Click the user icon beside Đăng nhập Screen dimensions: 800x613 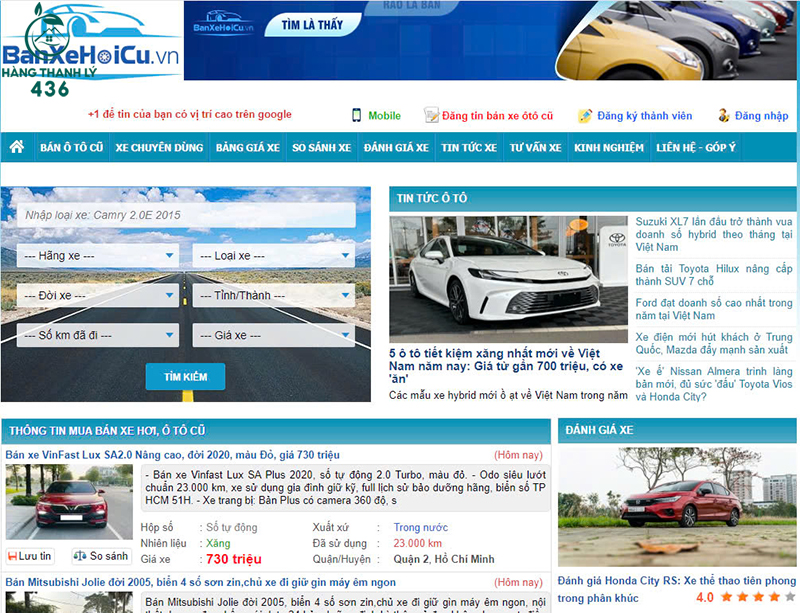point(723,116)
